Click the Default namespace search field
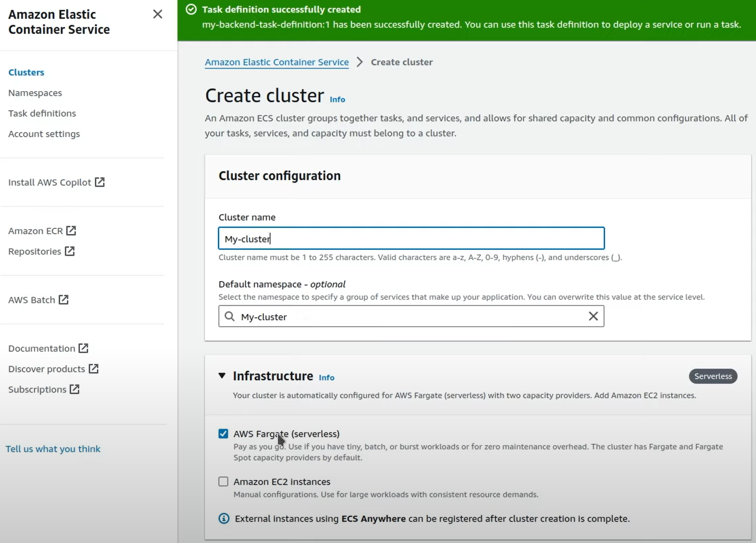Screen dimensions: 756x543 (411, 316)
